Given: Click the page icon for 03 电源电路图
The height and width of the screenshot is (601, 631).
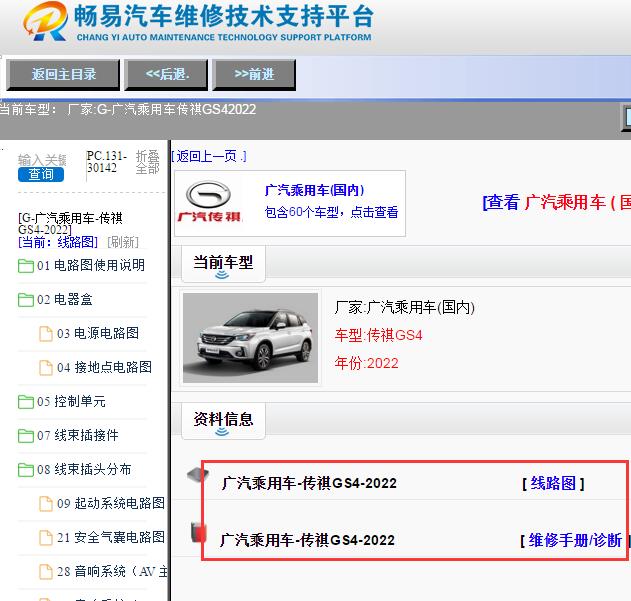Looking at the screenshot, I should point(45,334).
